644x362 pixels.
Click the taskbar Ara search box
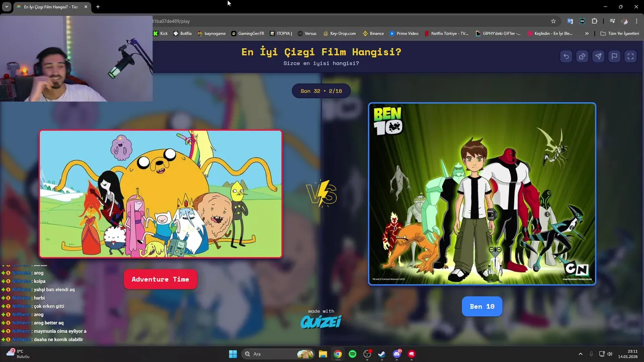coord(278,354)
